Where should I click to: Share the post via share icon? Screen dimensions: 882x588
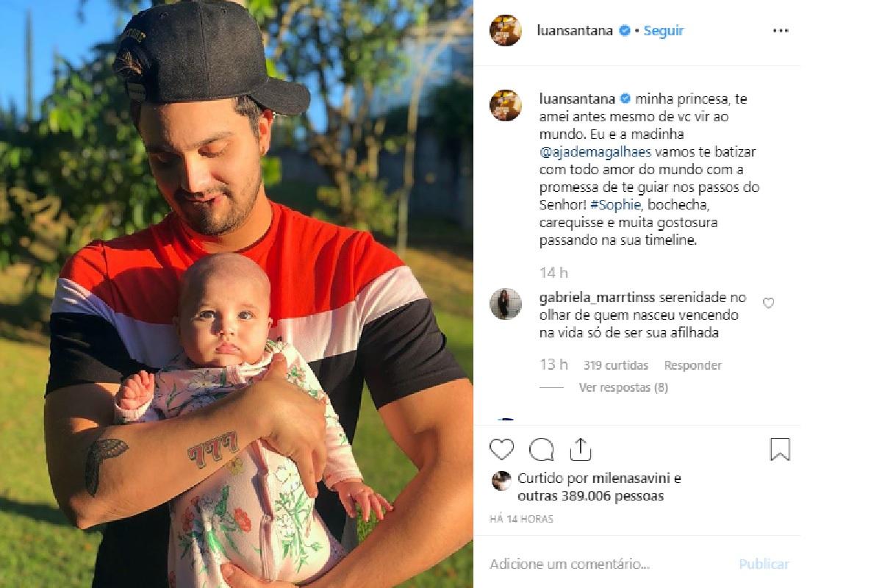coord(581,448)
